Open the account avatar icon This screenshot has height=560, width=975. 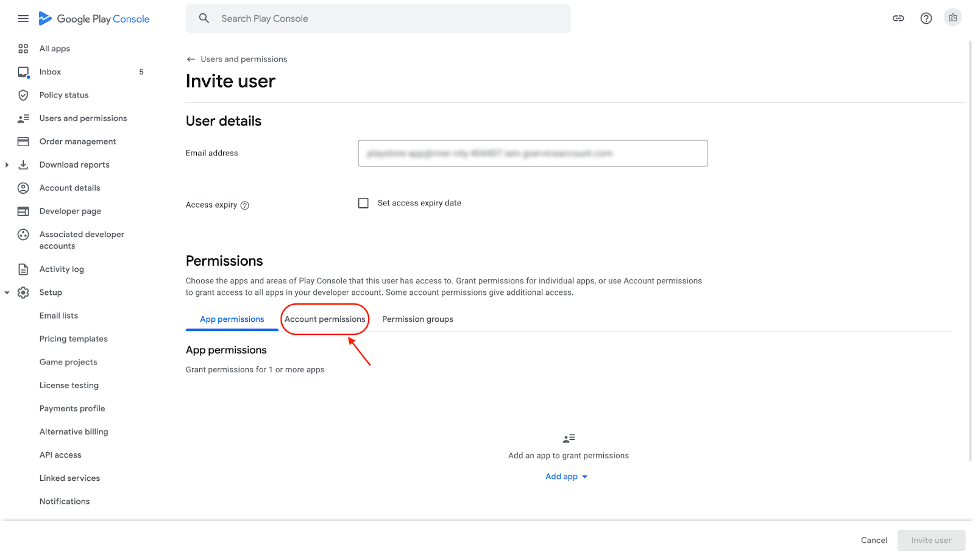(x=952, y=18)
